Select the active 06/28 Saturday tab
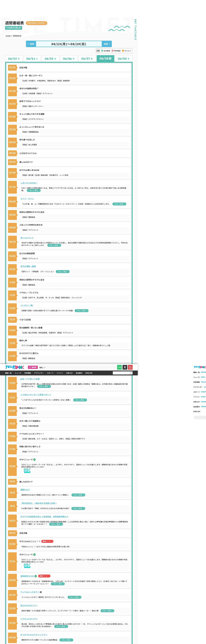 [105, 58]
